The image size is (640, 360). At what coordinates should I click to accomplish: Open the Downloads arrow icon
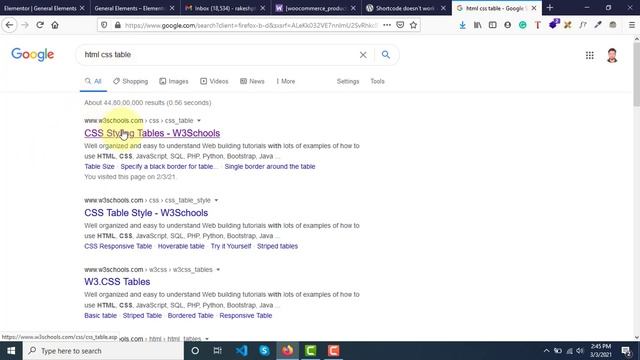tap(462, 25)
